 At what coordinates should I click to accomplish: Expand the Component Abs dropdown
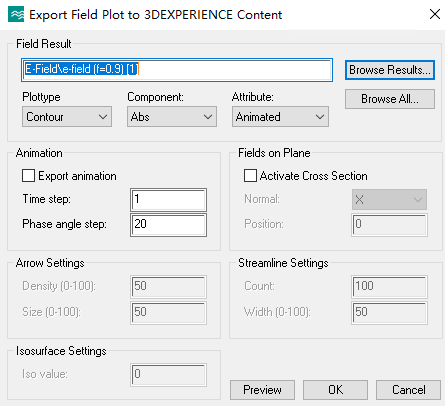tap(172, 117)
